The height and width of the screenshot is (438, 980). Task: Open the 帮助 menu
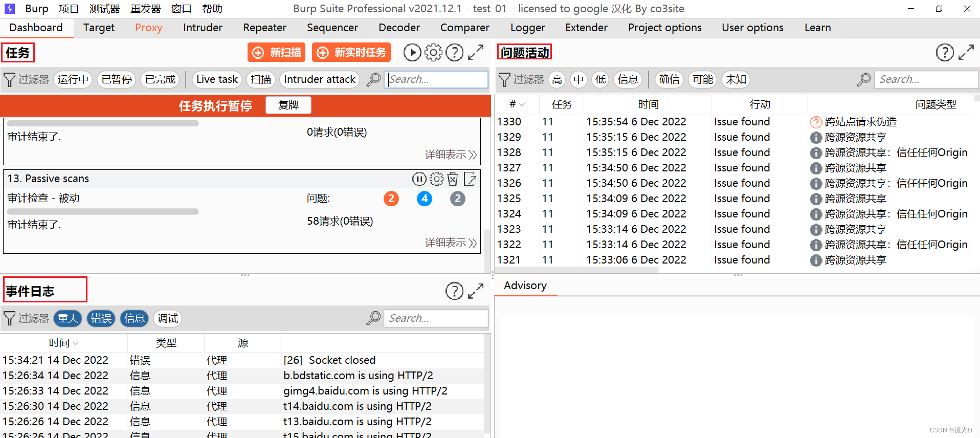click(212, 9)
